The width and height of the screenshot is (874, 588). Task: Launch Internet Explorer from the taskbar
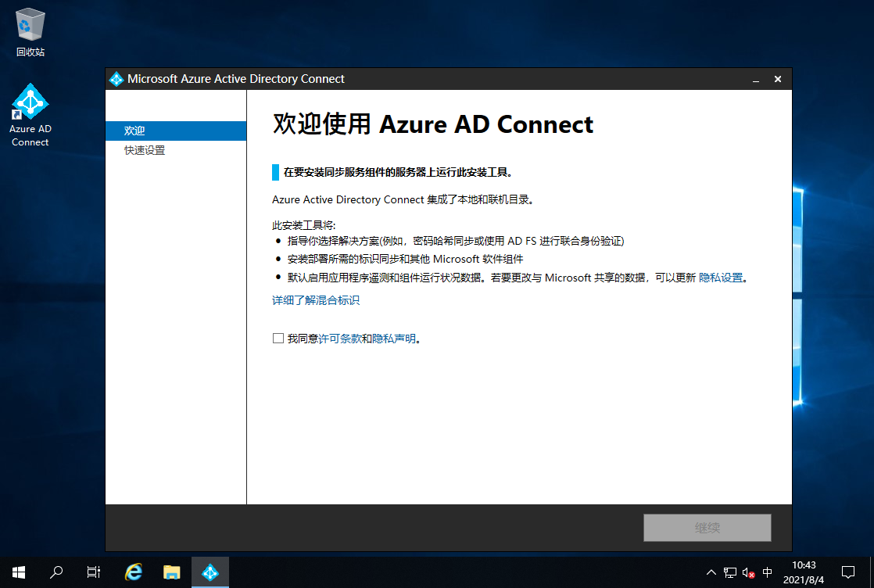click(x=134, y=572)
